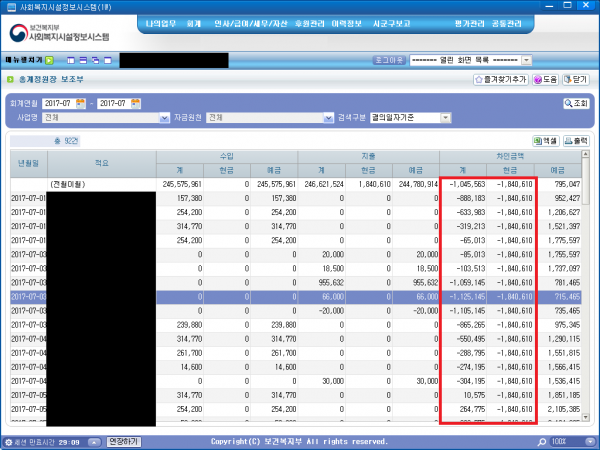
Task: Expand the 자금원천 dropdown
Action: tap(327, 117)
